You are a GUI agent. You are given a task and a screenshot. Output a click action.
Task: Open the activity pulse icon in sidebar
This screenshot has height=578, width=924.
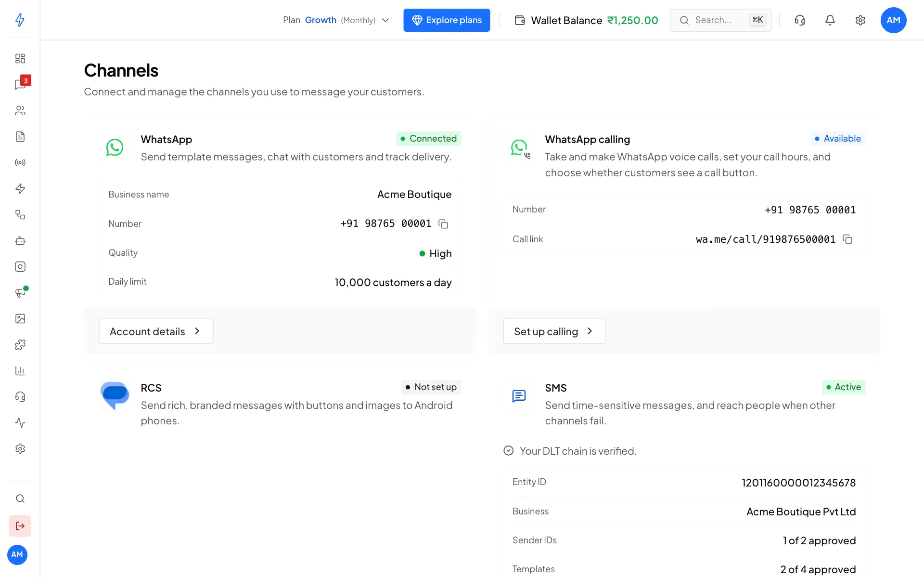20,422
